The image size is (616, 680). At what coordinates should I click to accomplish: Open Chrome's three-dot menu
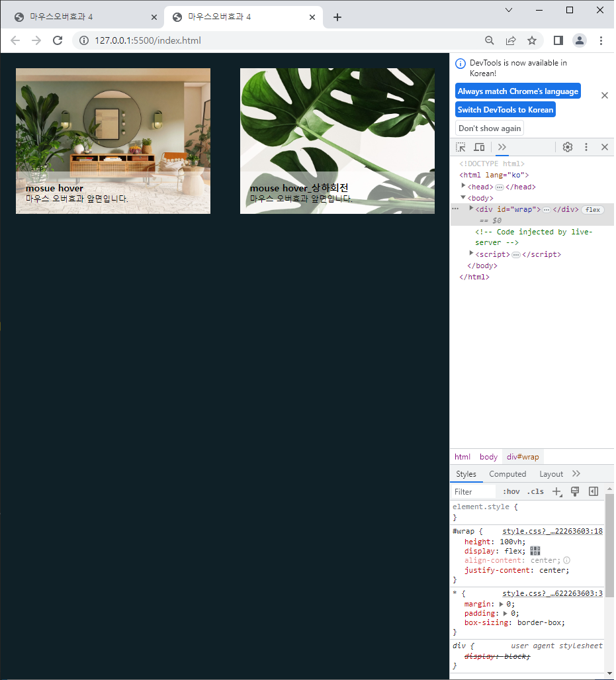click(601, 40)
